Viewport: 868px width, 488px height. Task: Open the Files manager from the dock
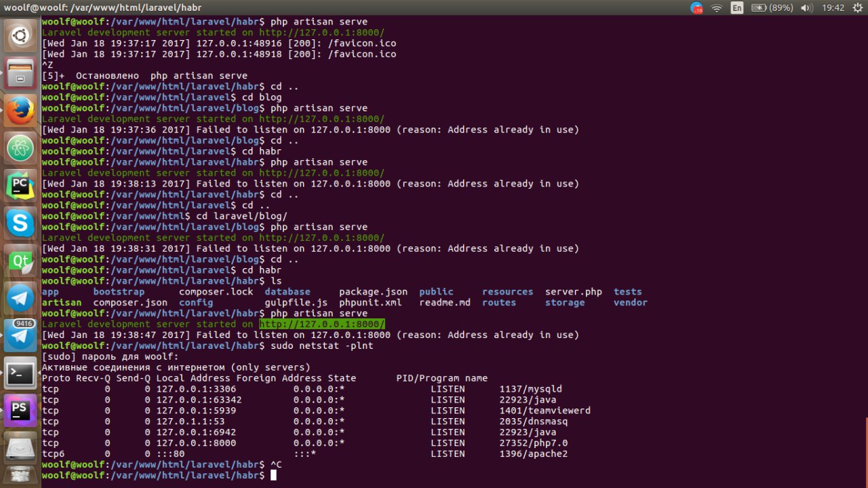point(20,72)
